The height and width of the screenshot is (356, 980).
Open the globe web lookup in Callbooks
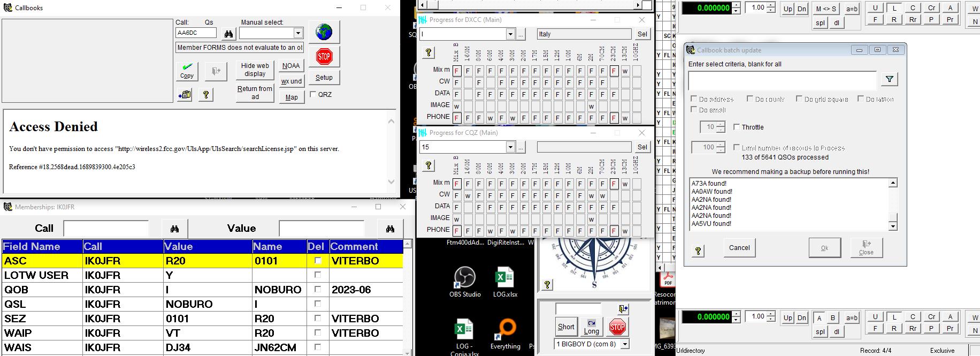tap(324, 32)
